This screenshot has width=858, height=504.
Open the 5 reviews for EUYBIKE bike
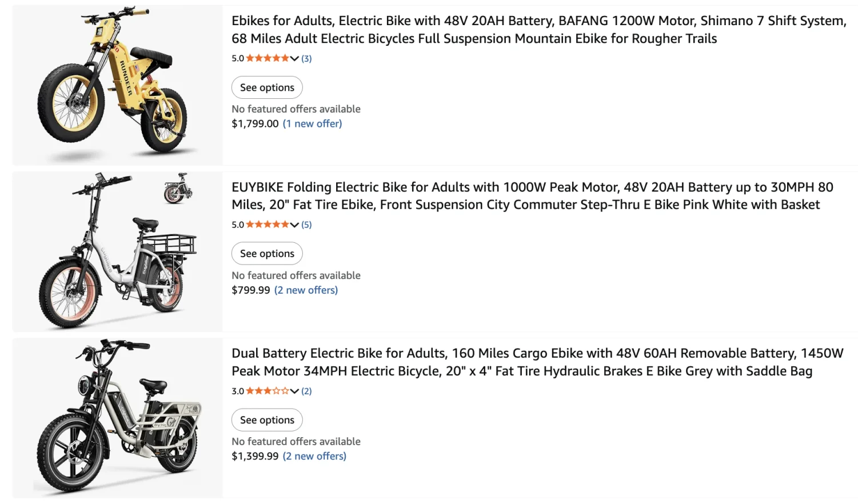(x=306, y=225)
